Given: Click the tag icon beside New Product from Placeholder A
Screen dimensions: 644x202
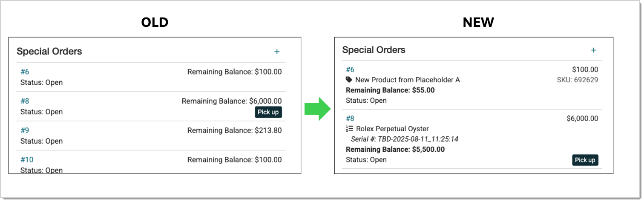Looking at the screenshot, I should point(349,80).
